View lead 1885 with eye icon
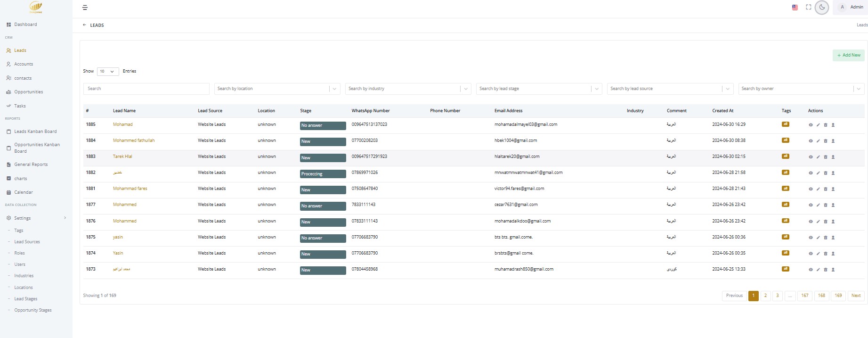868x338 pixels. click(x=811, y=125)
